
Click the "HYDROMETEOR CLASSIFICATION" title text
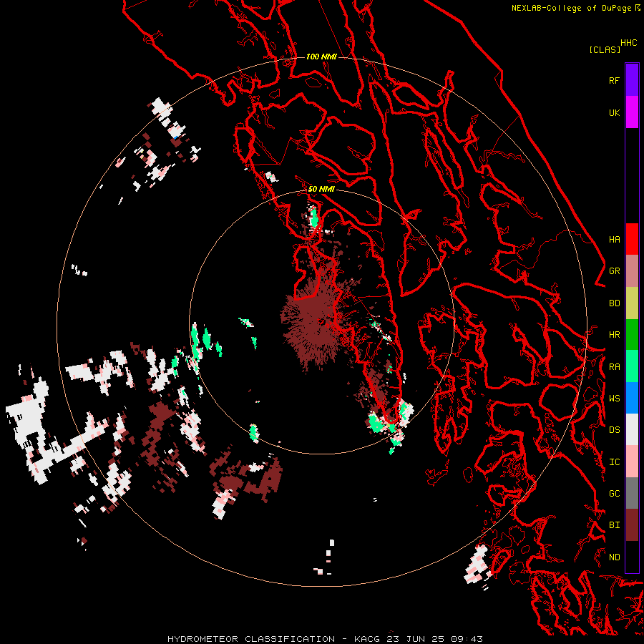tap(251, 639)
